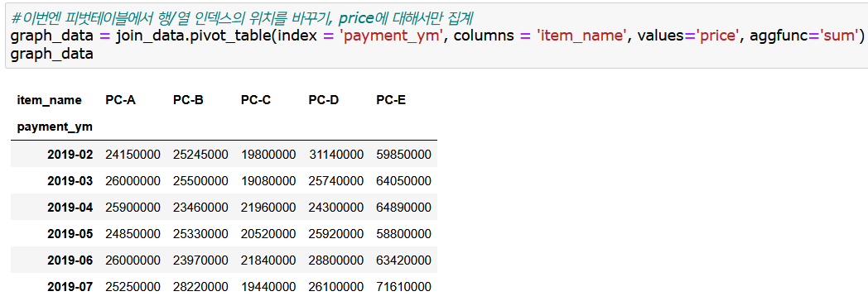Click the value 25250000 in PC-A
868x301 pixels.
pos(133,287)
